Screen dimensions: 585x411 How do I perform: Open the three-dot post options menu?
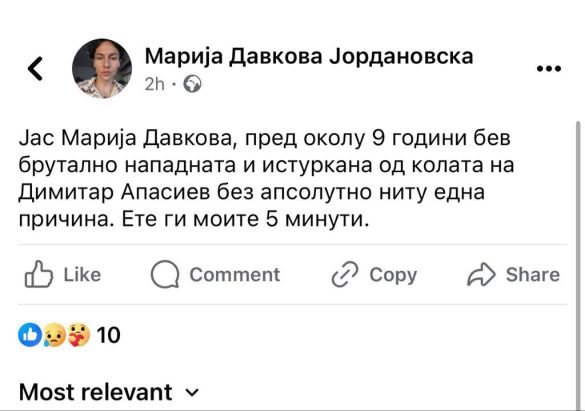tap(548, 69)
